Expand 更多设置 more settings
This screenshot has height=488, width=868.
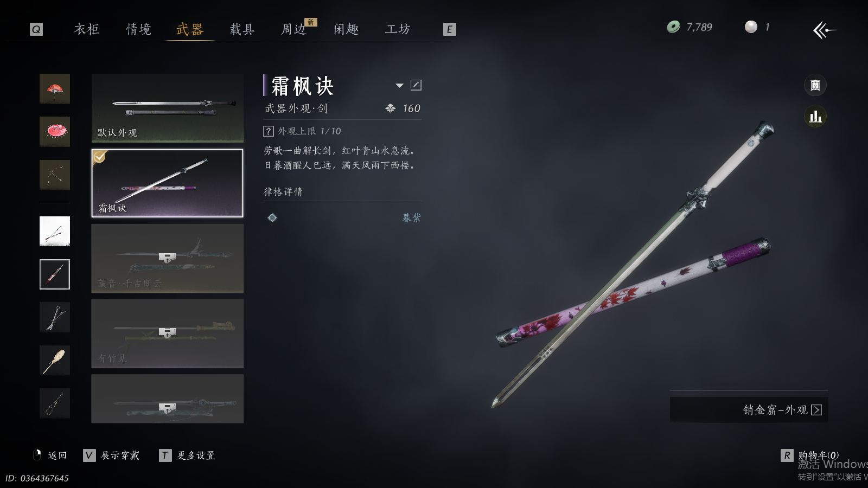point(188,455)
